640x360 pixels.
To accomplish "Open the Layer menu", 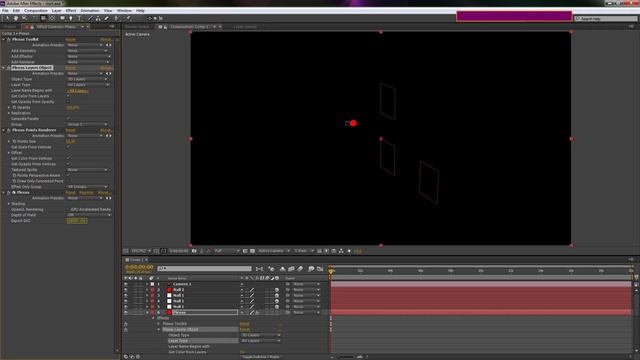I will pos(56,11).
